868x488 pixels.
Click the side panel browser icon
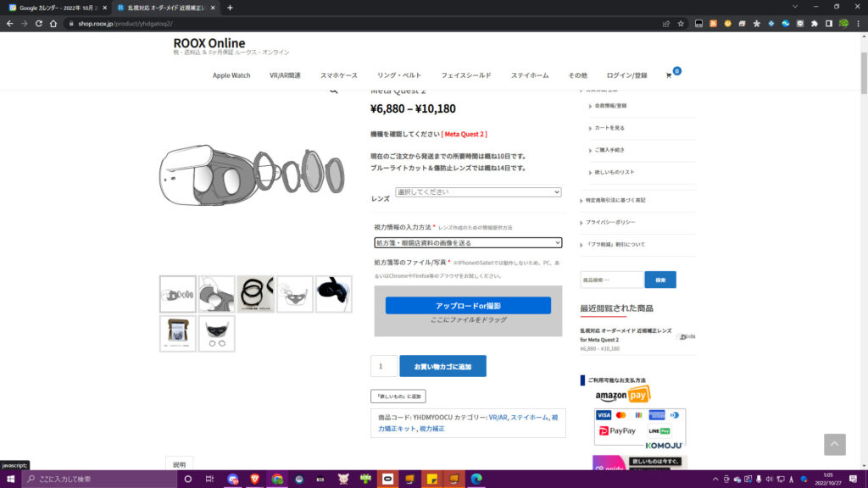point(829,24)
